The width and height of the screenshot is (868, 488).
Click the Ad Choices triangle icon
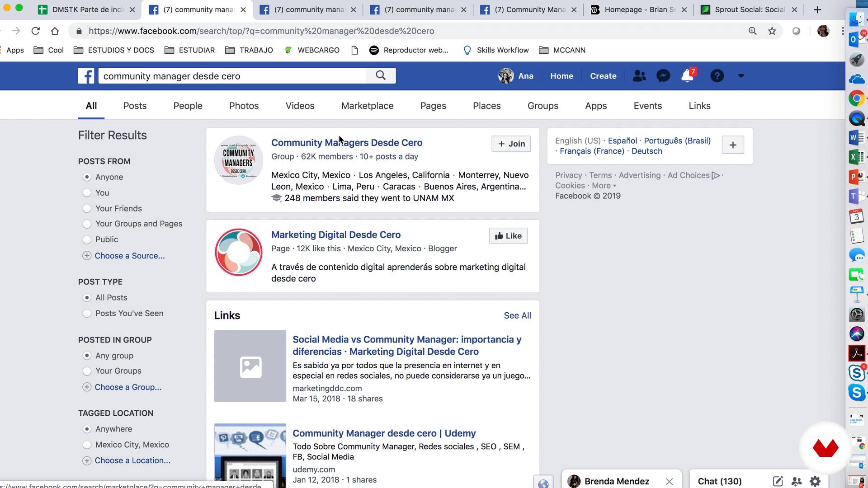pos(716,175)
